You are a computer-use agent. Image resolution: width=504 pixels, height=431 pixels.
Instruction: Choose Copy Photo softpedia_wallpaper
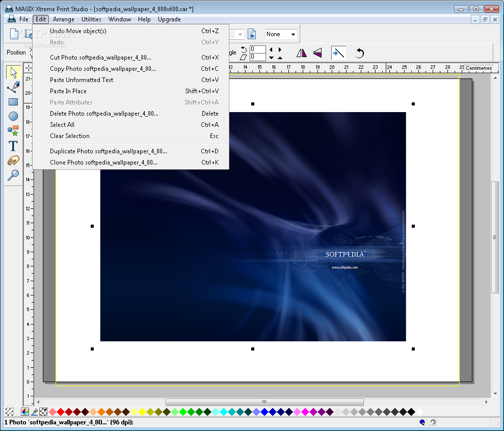click(131, 69)
